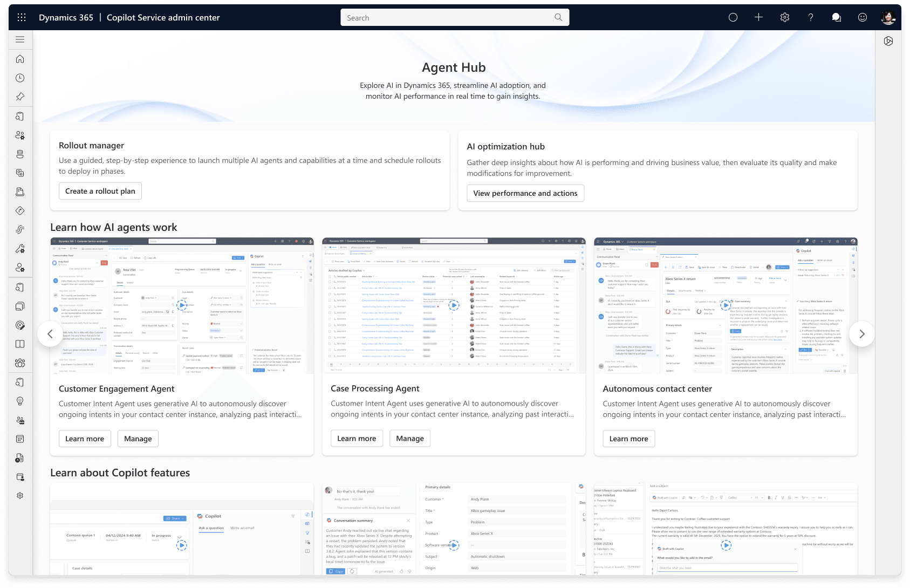Open the calendar-with-person sidebar icon
Screen dimensions: 910x588
[x=20, y=477]
